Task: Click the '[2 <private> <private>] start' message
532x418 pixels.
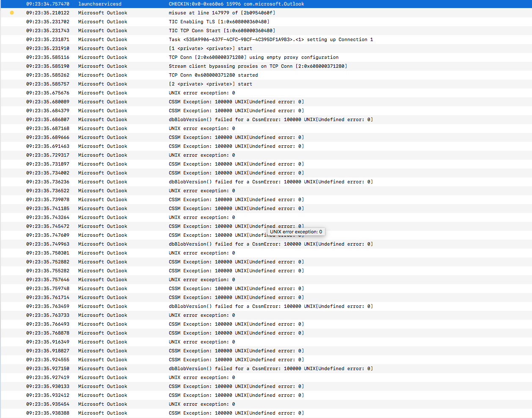Action: [x=210, y=84]
